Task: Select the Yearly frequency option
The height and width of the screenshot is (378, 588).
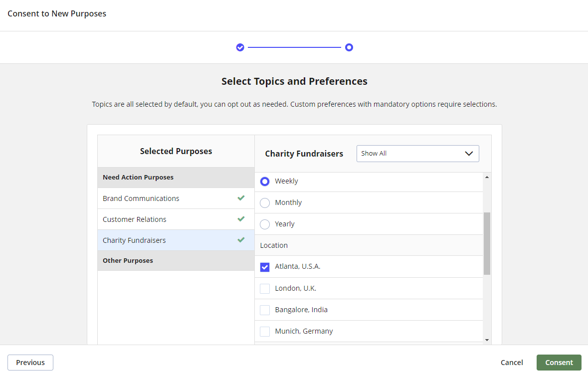Action: [264, 224]
